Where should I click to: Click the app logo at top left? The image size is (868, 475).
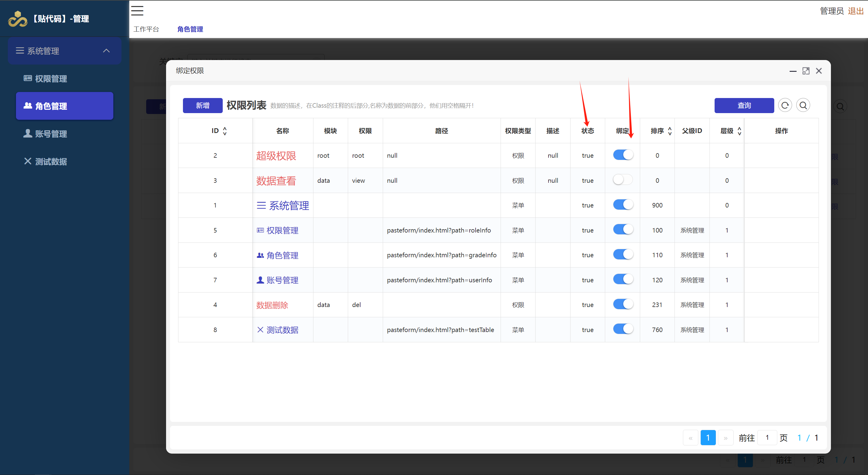point(17,18)
